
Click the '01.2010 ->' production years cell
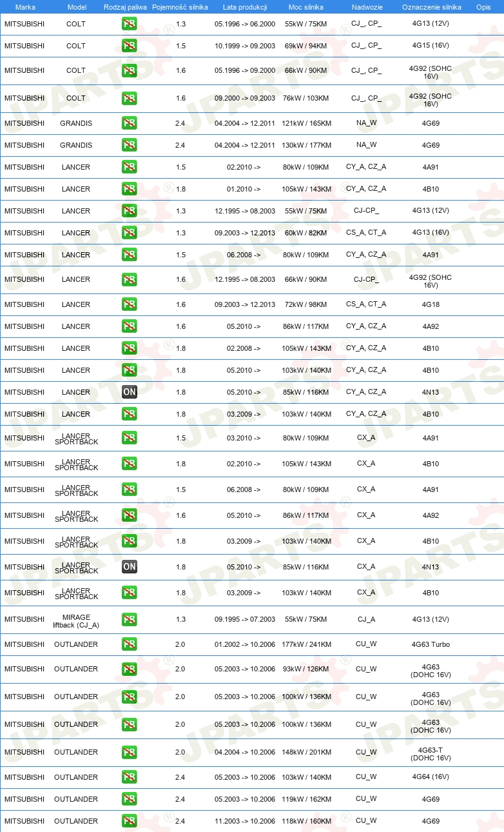pyautogui.click(x=244, y=189)
